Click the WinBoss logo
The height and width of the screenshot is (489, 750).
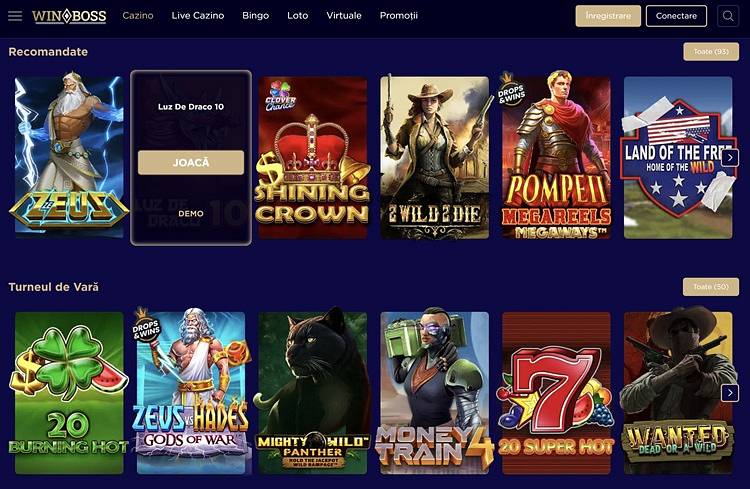click(69, 16)
